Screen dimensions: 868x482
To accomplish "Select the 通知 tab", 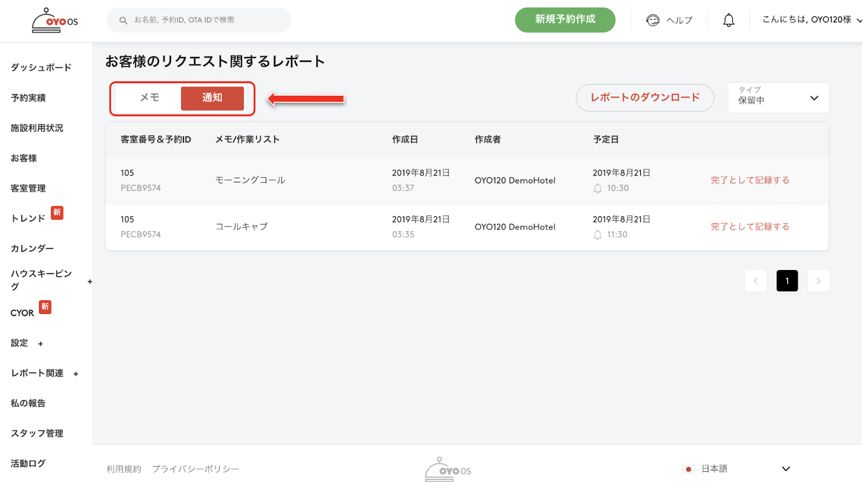I will pyautogui.click(x=212, y=98).
